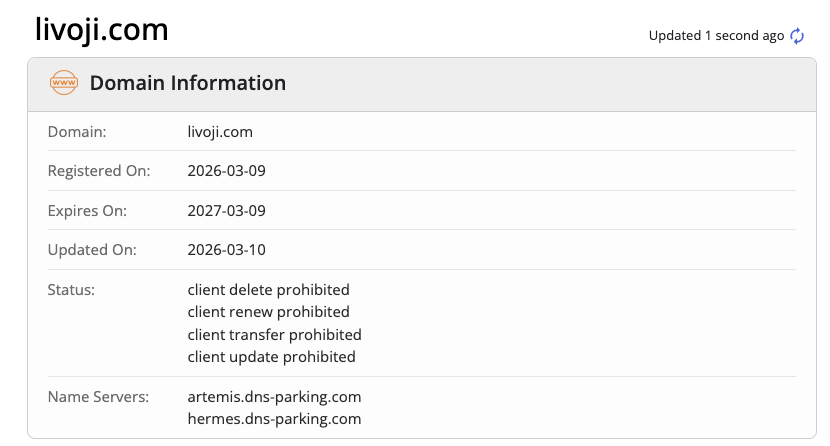Select the livoji.com domain value
This screenshot has height=446, width=830.
(x=220, y=132)
